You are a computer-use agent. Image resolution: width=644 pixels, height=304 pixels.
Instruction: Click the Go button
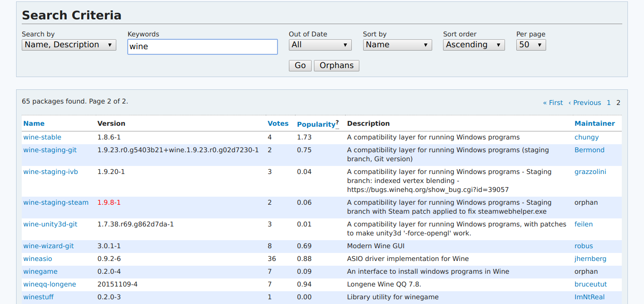(x=300, y=66)
